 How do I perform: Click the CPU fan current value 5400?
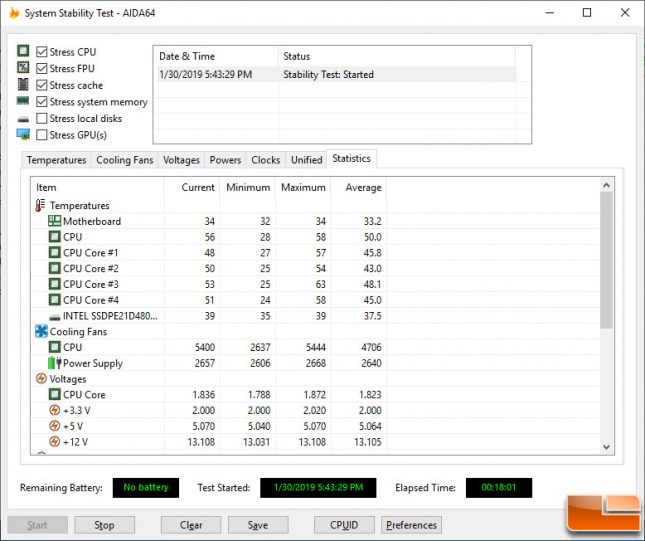coord(204,347)
